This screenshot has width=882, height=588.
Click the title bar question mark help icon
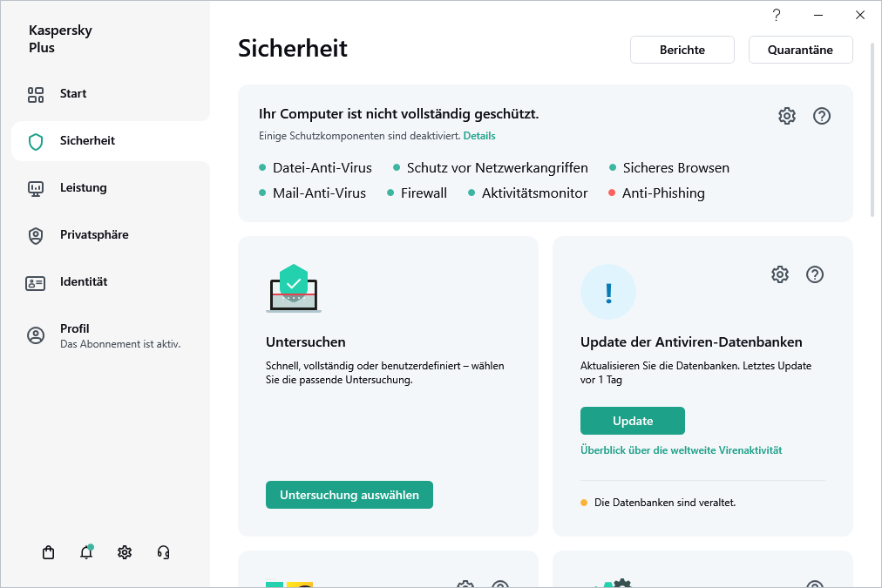pyautogui.click(x=776, y=15)
